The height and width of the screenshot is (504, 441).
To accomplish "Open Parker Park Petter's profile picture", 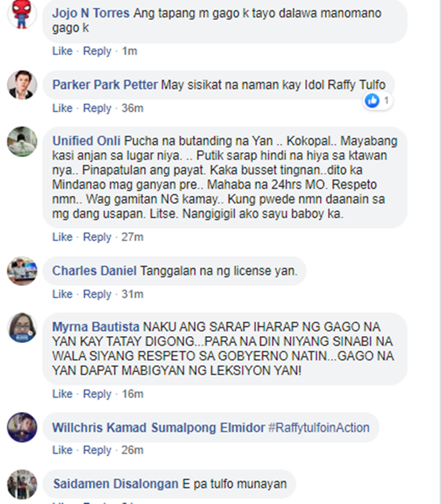I will click(22, 85).
